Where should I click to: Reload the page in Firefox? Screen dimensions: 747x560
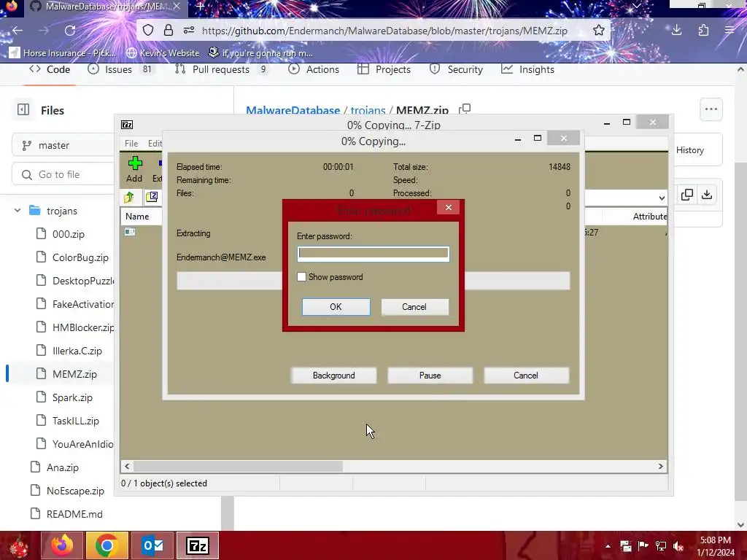click(70, 31)
